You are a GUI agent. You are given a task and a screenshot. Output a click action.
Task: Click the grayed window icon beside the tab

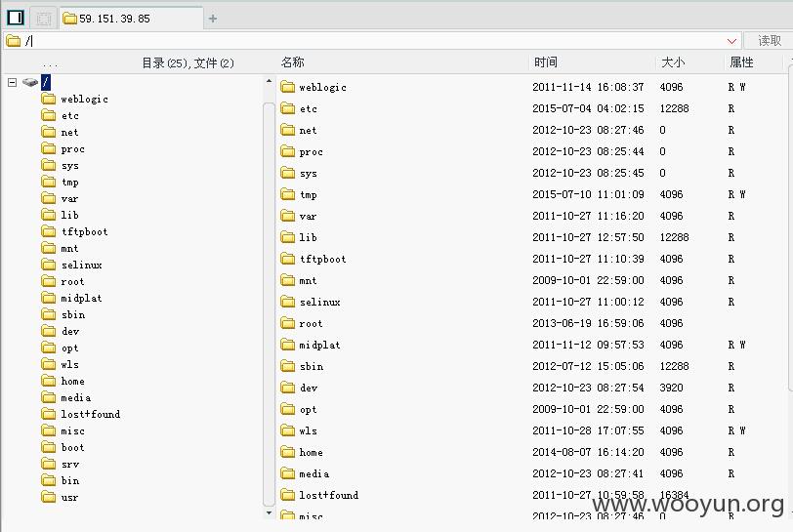(44, 19)
